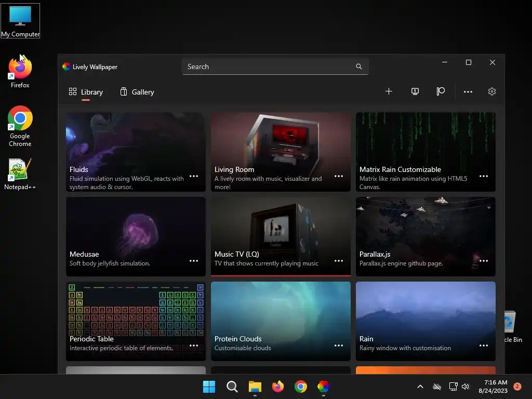
Task: Minimize the Lively Wallpaper window
Action: [445, 62]
